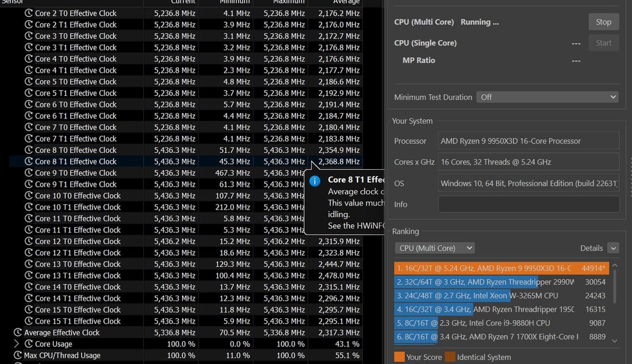Select the Core 8 T1 Effective Clock row
The height and width of the screenshot is (364, 632).
(x=186, y=162)
